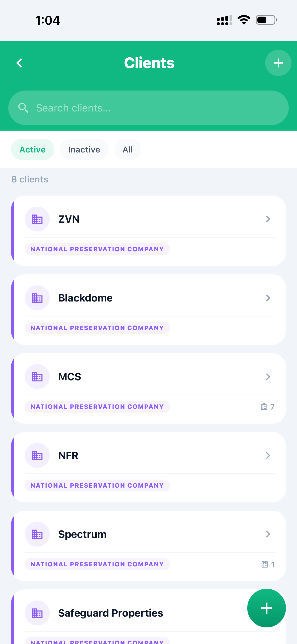Tap the plus icon in Clients header

278,63
